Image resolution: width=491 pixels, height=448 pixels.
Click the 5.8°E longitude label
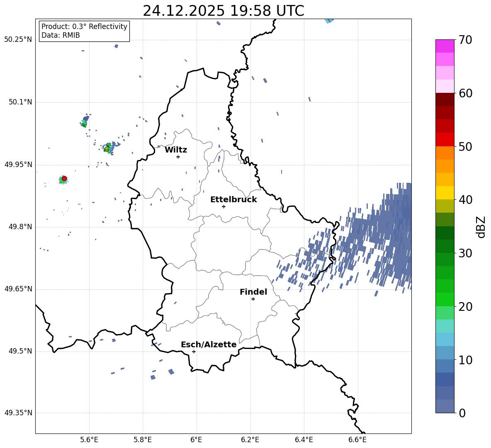(x=143, y=440)
